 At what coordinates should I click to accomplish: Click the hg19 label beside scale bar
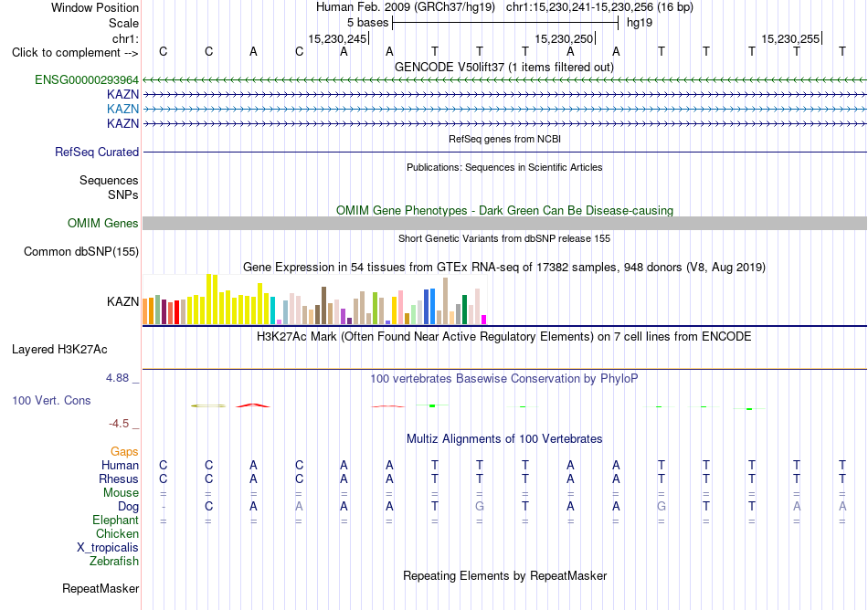point(640,23)
